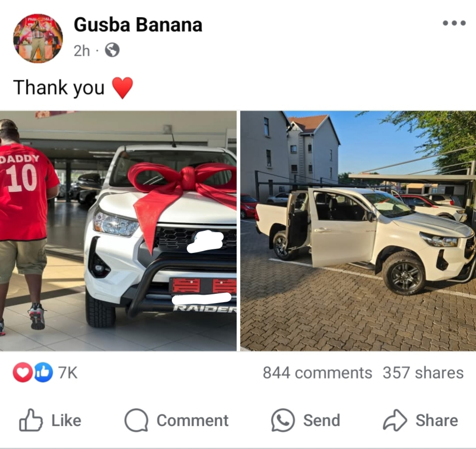Screen dimensions: 476x449
Task: Toggle the Like button label
Action: click(x=66, y=421)
